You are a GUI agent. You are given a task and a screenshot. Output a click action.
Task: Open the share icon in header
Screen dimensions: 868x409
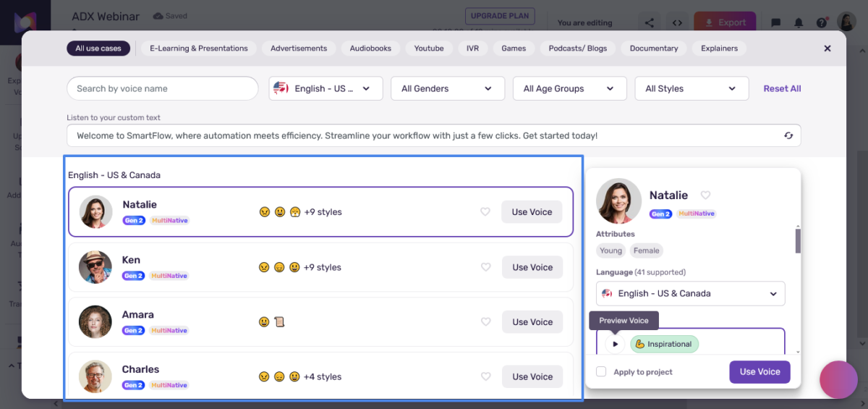(650, 22)
